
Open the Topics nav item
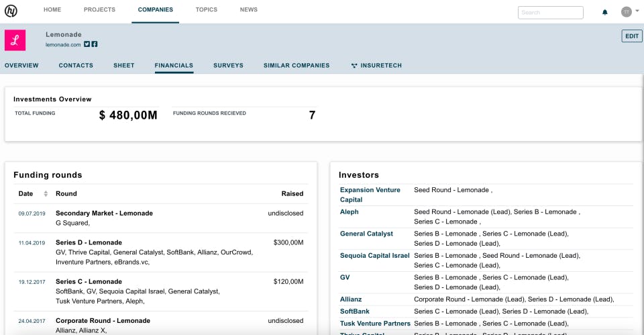tap(206, 9)
